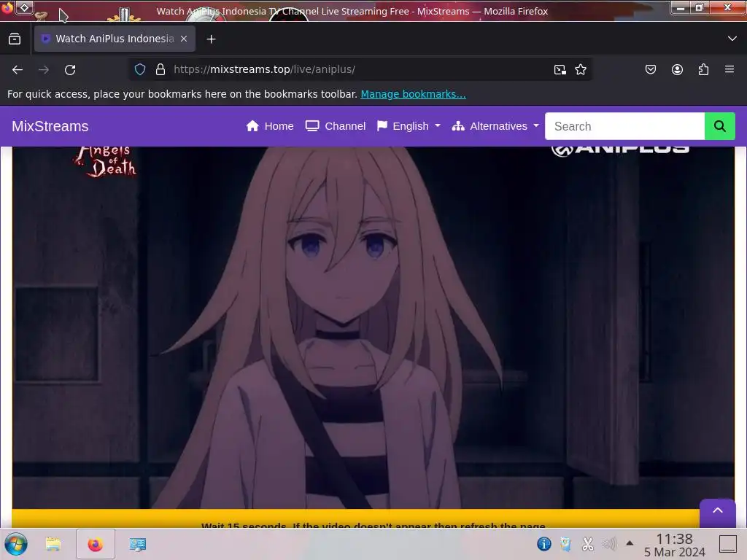Bookmark this page with the star icon

tap(580, 69)
